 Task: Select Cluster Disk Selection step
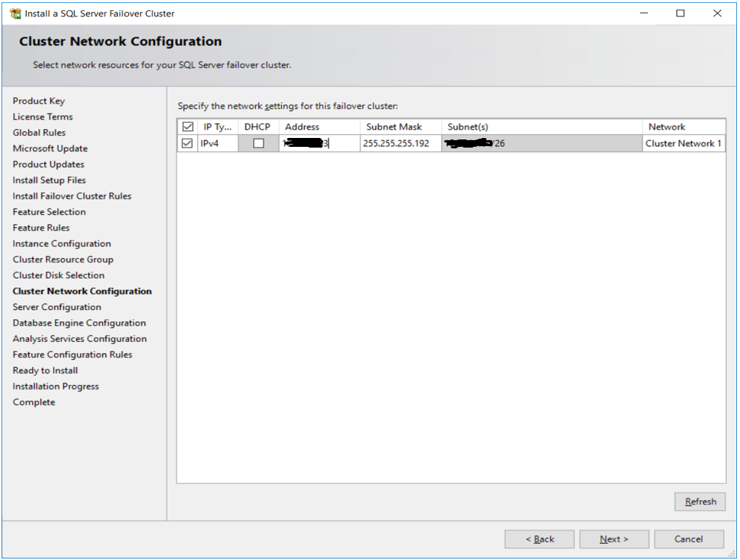pyautogui.click(x=59, y=275)
